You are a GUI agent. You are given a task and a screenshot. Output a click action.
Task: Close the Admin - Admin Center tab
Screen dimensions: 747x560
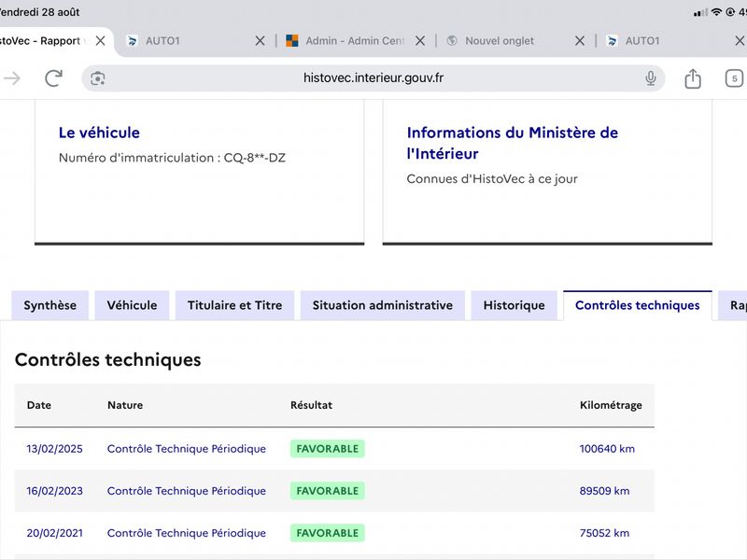point(419,41)
